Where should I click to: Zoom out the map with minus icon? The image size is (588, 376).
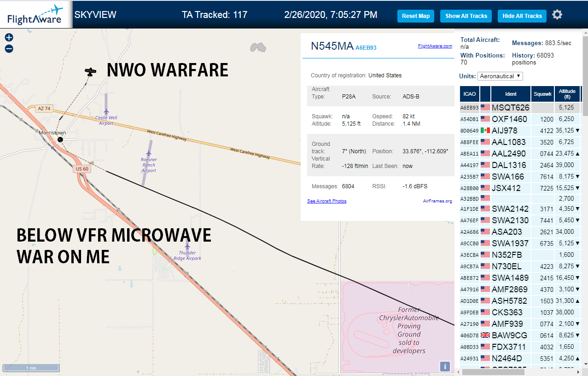(x=9, y=49)
